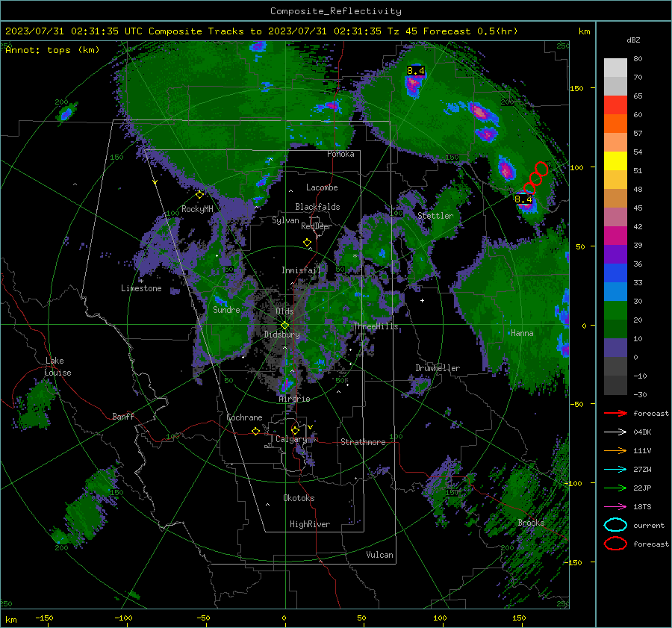The image size is (672, 628).
Task: Click the Innisfail city label
Action: [x=301, y=270]
